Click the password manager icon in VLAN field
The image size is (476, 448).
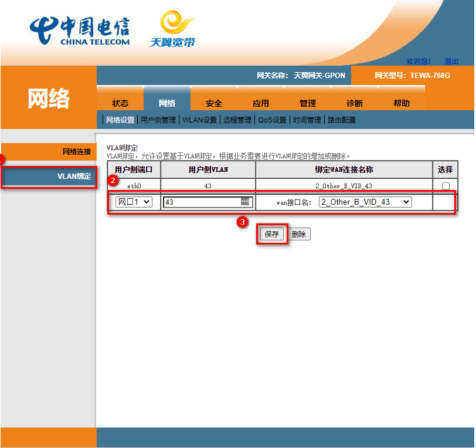pos(244,201)
